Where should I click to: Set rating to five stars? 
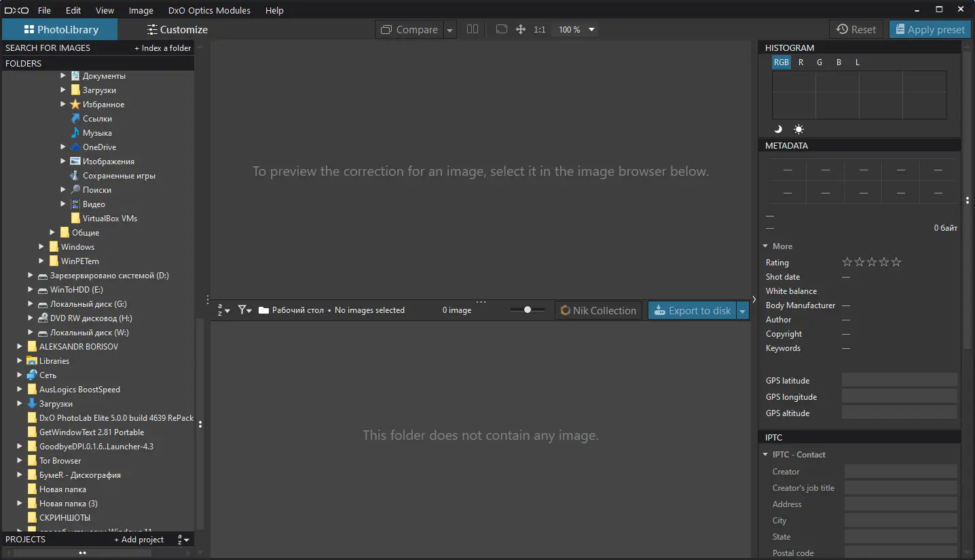896,262
